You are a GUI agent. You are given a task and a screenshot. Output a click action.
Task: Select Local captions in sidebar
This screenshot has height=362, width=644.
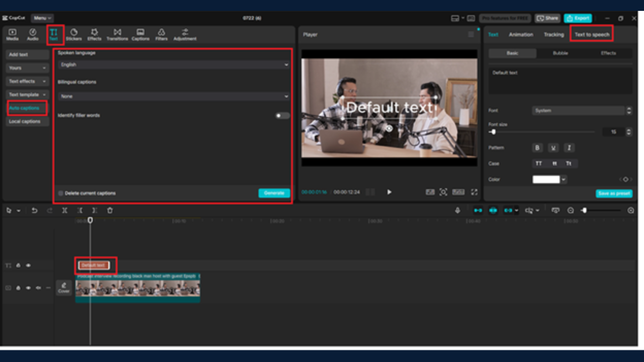pyautogui.click(x=27, y=121)
